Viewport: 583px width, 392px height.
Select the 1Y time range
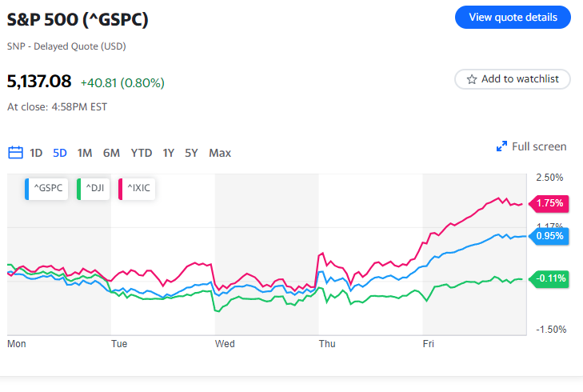[168, 153]
